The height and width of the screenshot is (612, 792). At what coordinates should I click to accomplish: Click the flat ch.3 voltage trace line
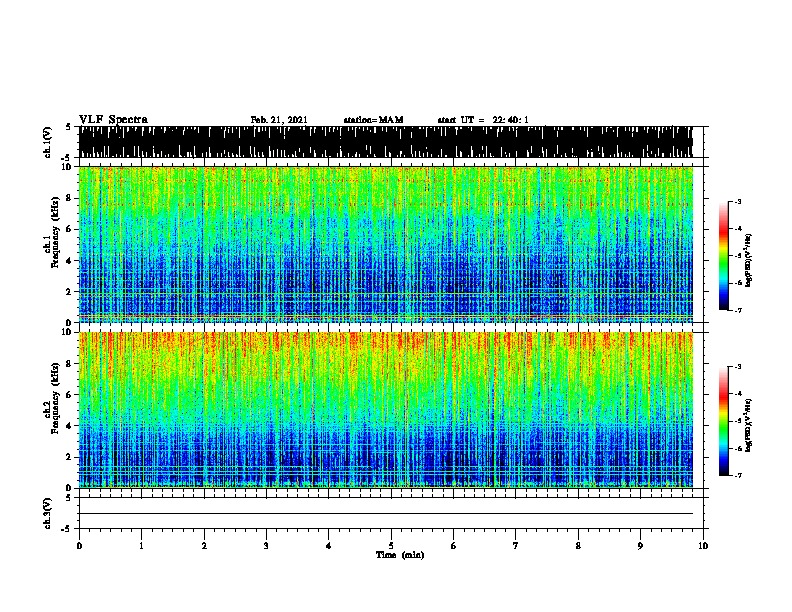point(386,514)
